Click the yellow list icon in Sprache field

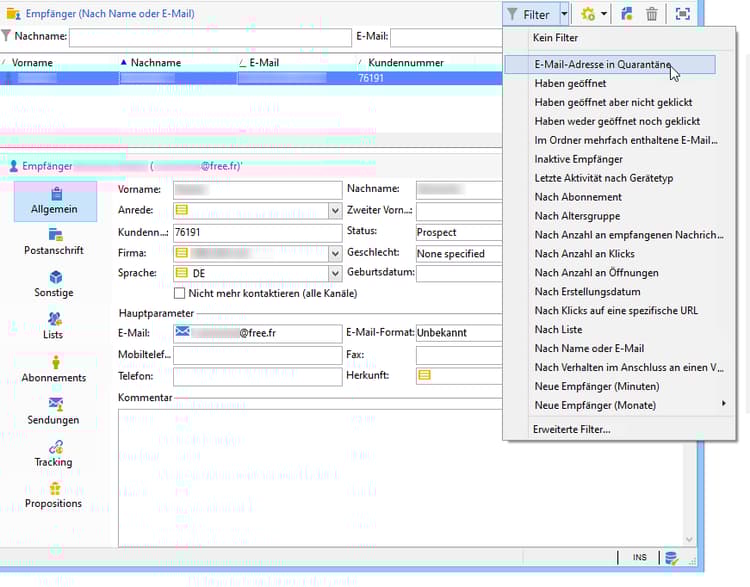[181, 272]
